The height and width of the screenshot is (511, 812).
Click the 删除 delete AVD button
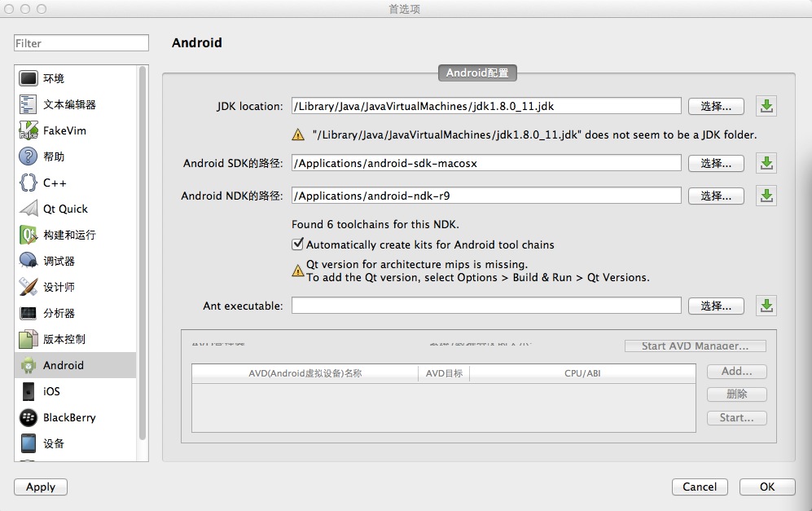pos(737,394)
